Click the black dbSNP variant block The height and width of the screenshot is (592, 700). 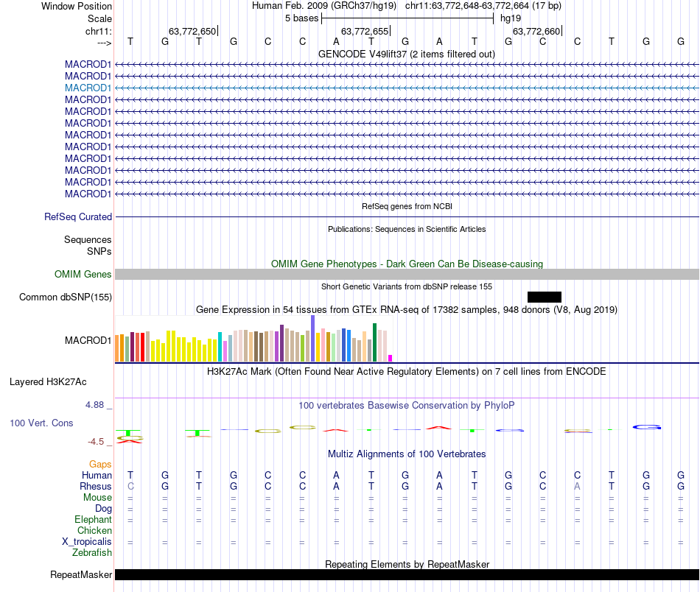click(545, 297)
